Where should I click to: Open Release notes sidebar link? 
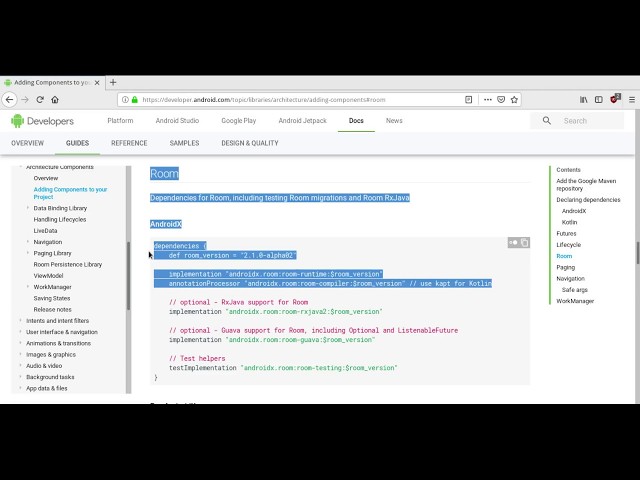click(52, 309)
